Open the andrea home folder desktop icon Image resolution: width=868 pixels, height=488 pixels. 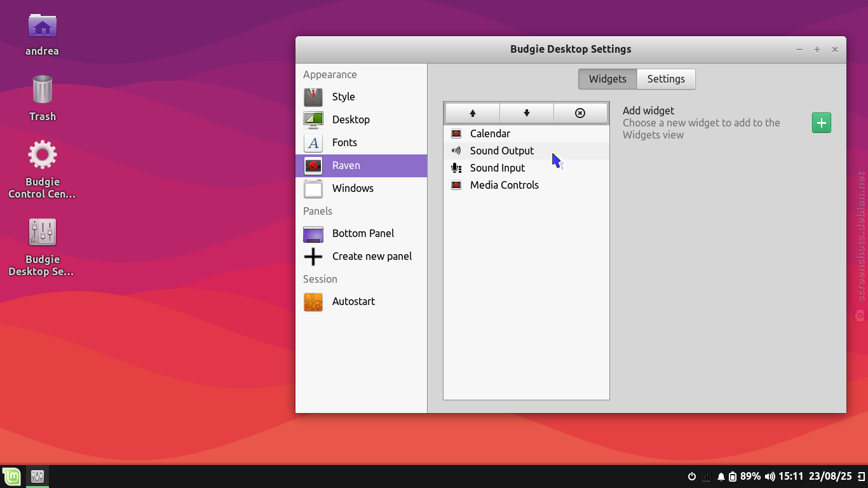(42, 34)
